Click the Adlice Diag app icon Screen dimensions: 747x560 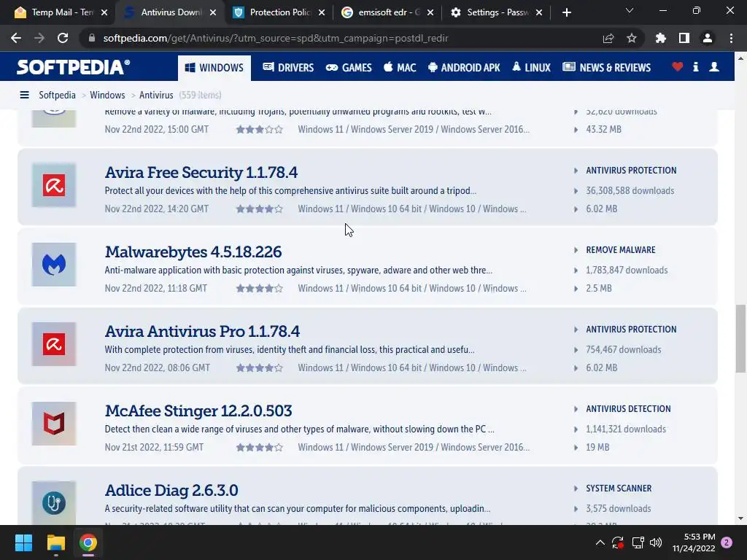click(54, 503)
